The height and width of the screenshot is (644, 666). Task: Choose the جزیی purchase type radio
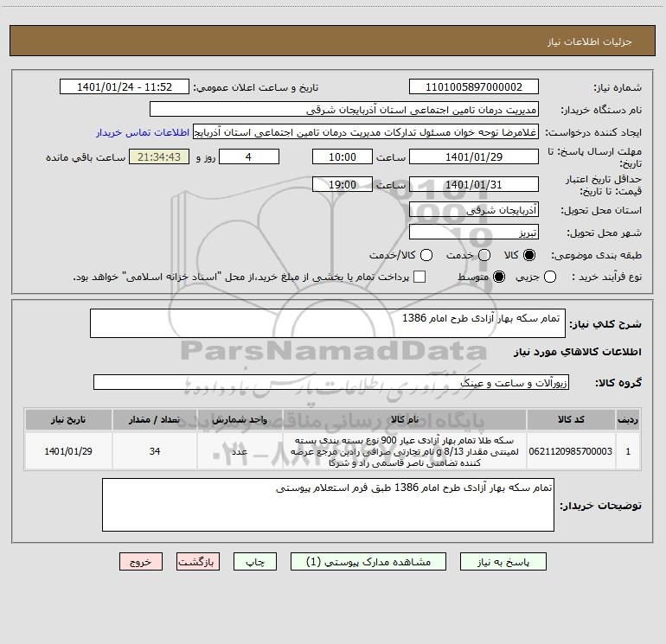pyautogui.click(x=550, y=277)
